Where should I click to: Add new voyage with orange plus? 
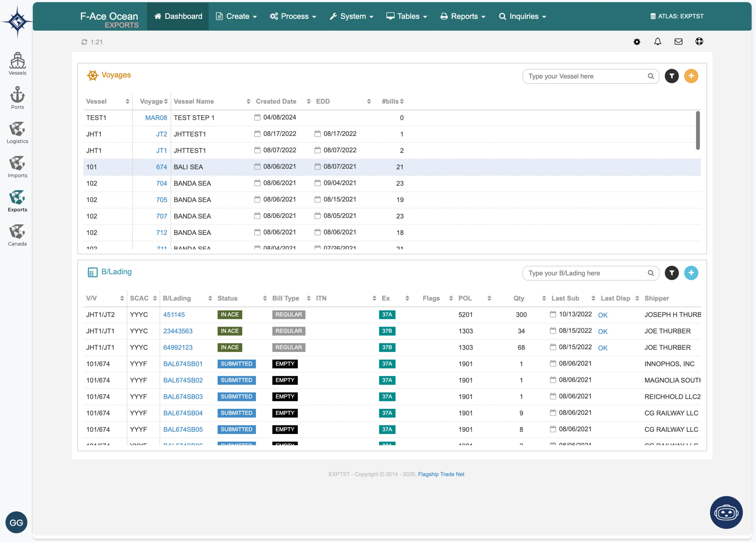point(691,76)
